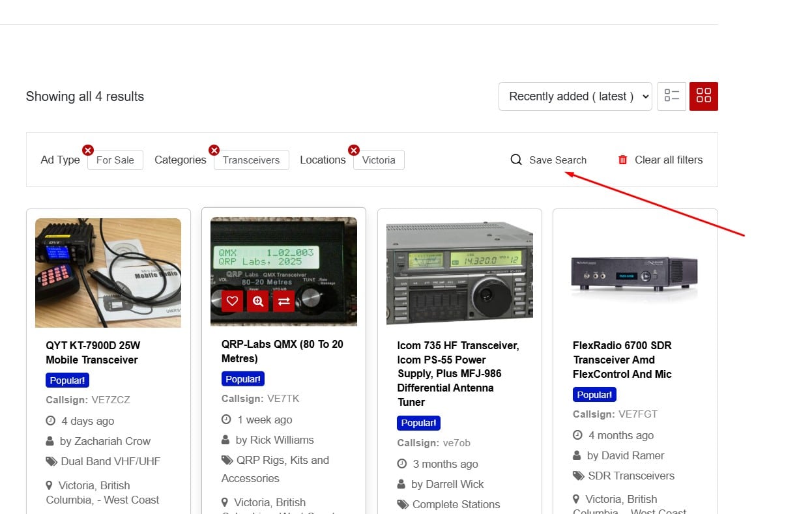Screen dimensions: 812x514
Task: Remove the Victoria location filter
Action: coord(354,150)
